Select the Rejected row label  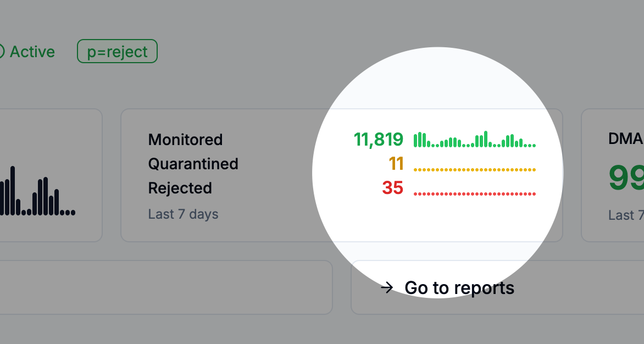(x=180, y=188)
